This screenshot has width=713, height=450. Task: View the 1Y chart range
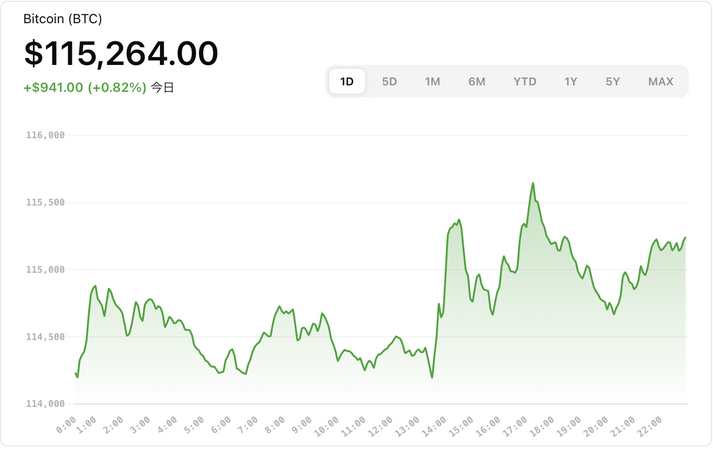[571, 81]
